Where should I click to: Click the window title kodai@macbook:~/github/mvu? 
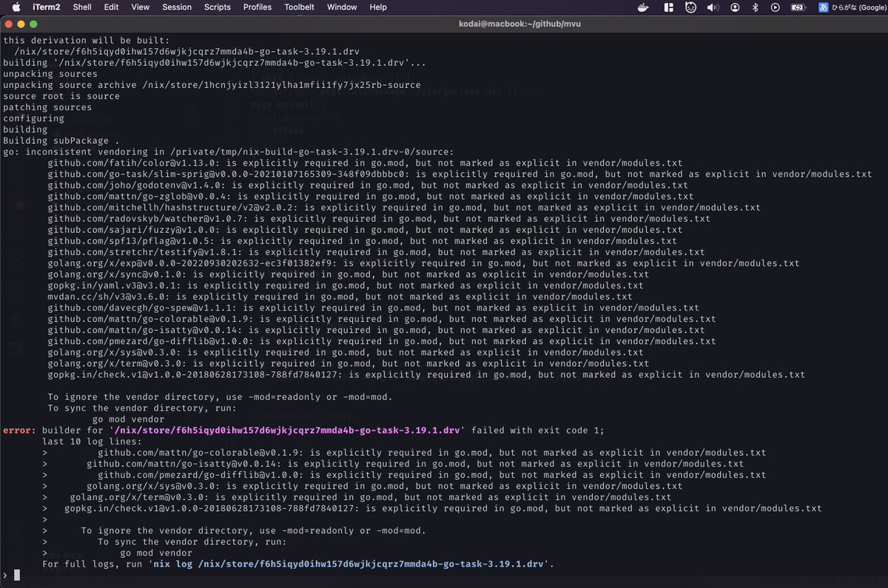pyautogui.click(x=519, y=25)
